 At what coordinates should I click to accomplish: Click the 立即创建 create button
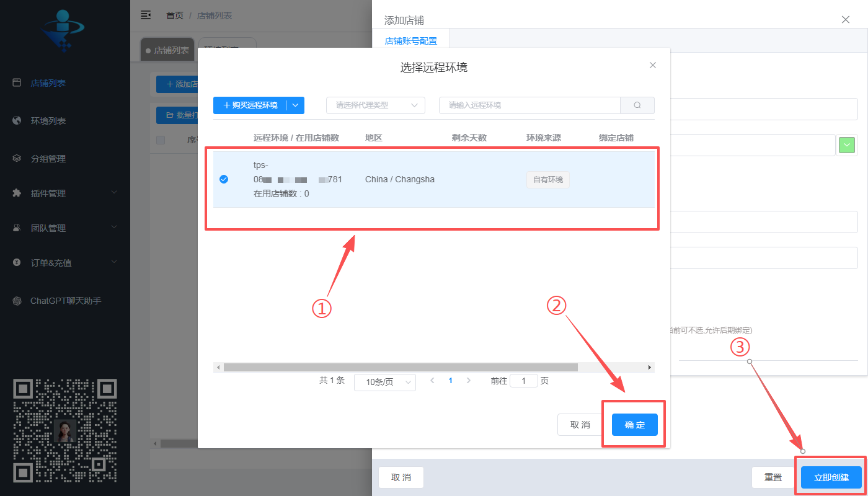831,477
